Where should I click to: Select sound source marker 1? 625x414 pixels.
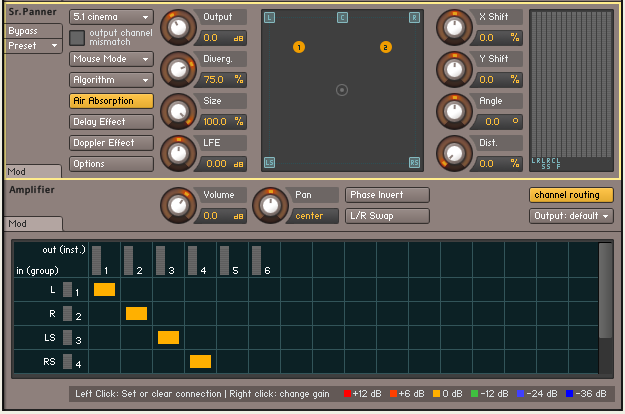click(299, 47)
